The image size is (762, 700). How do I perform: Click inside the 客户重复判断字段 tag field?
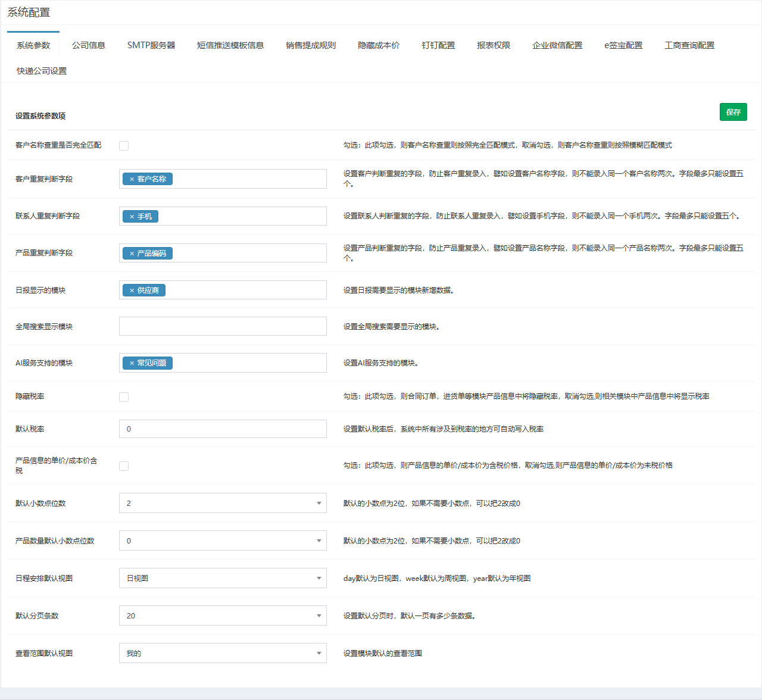223,179
